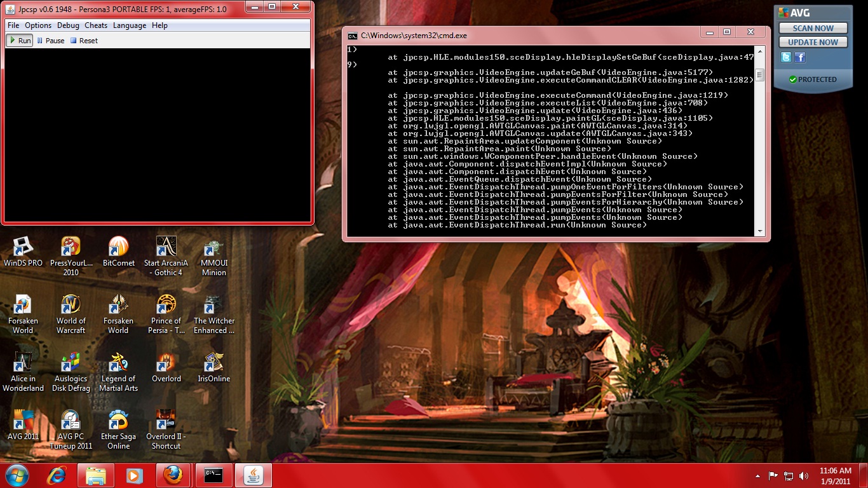This screenshot has height=488, width=868.
Task: Click the cmd window scrollbar down arrow
Action: point(759,231)
